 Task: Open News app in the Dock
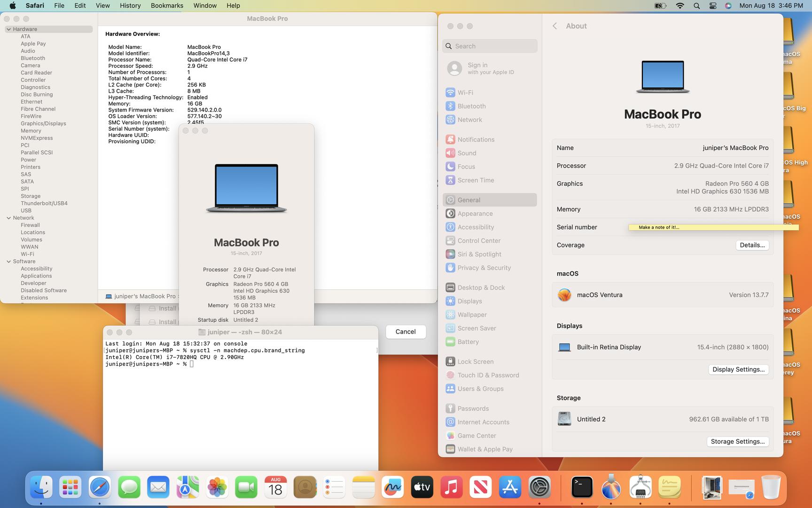point(481,487)
